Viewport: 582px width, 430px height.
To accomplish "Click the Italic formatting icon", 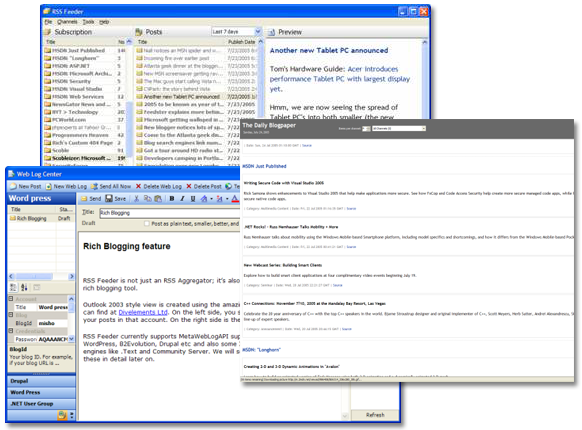I will [x=182, y=199].
